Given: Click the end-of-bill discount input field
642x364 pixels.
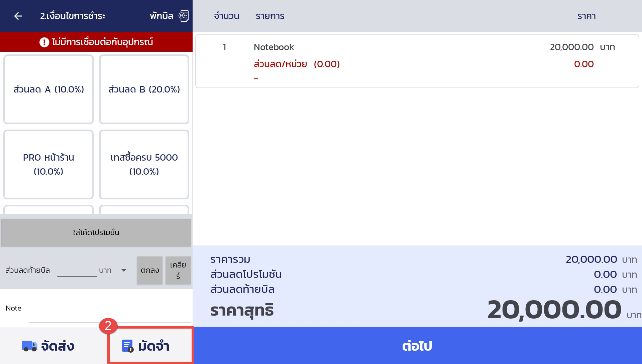Looking at the screenshot, I should (77, 270).
